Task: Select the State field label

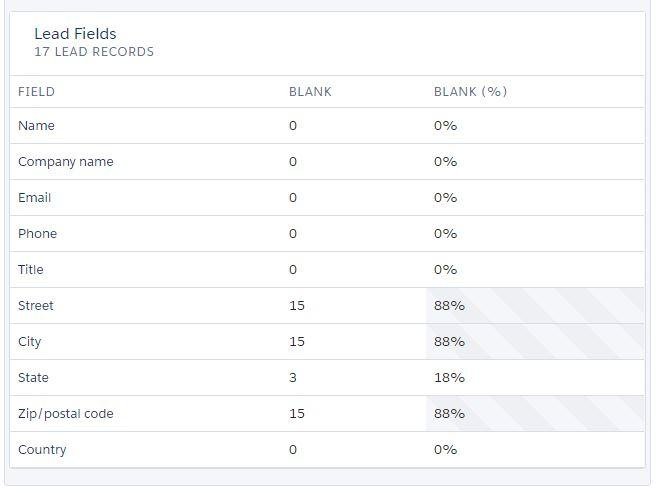Action: [x=33, y=377]
